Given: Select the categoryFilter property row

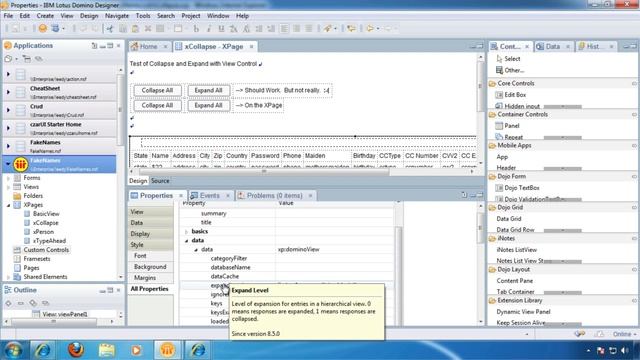Looking at the screenshot, I should [x=287, y=258].
